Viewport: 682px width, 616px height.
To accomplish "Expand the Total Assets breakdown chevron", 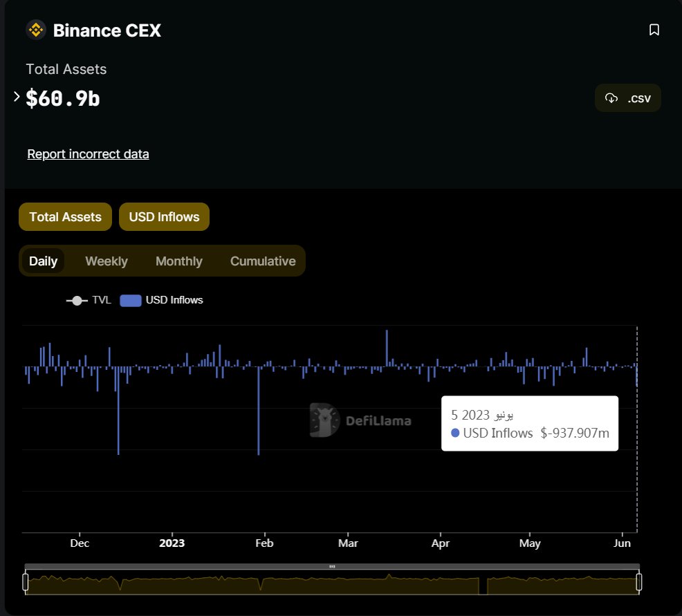I will [17, 97].
